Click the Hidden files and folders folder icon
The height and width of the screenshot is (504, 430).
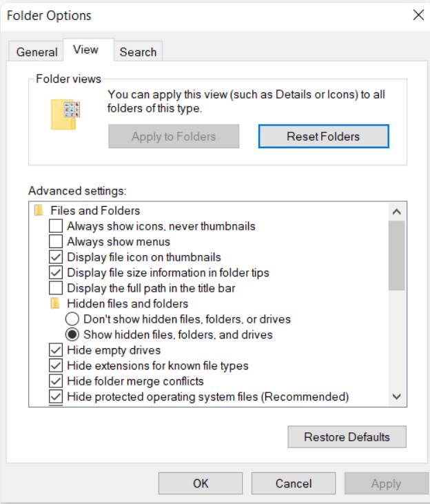point(55,303)
